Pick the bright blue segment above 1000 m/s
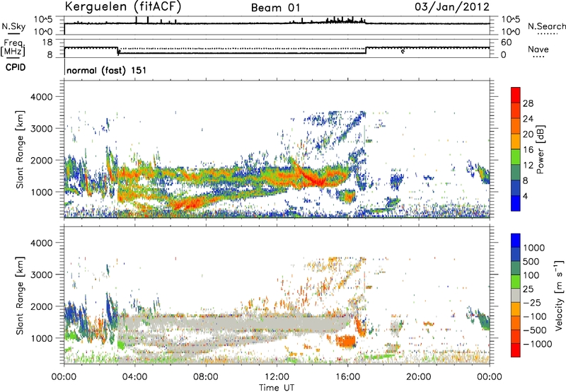Screen dimensions: 566x392 pyautogui.click(x=516, y=241)
